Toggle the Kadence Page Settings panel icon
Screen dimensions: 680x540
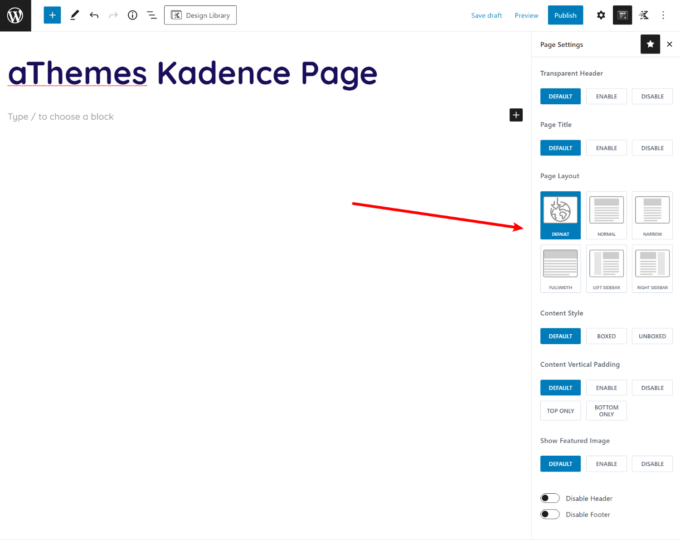(622, 15)
